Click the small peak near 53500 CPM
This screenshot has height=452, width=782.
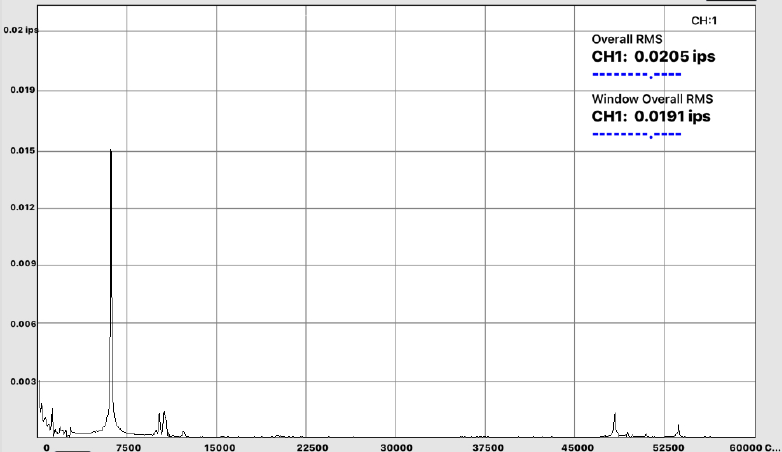(678, 429)
